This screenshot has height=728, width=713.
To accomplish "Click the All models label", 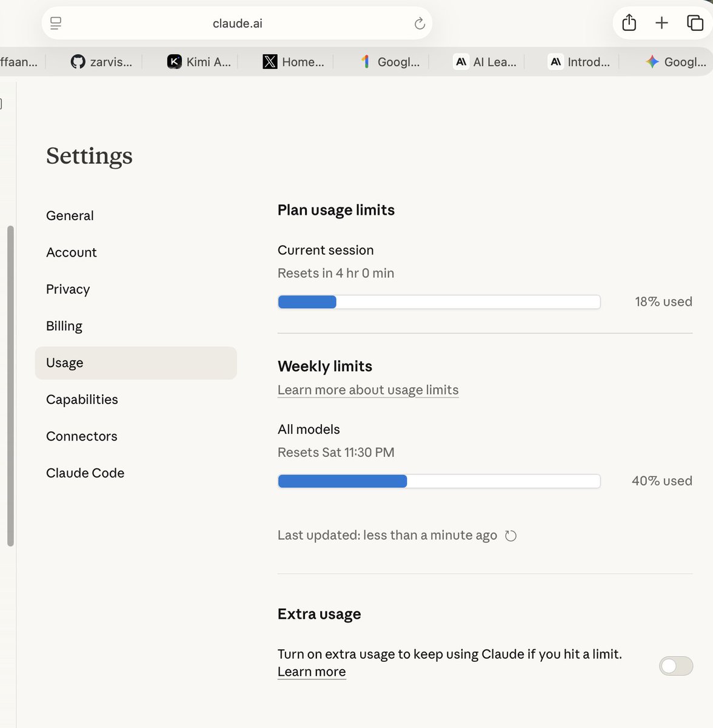I will click(309, 430).
